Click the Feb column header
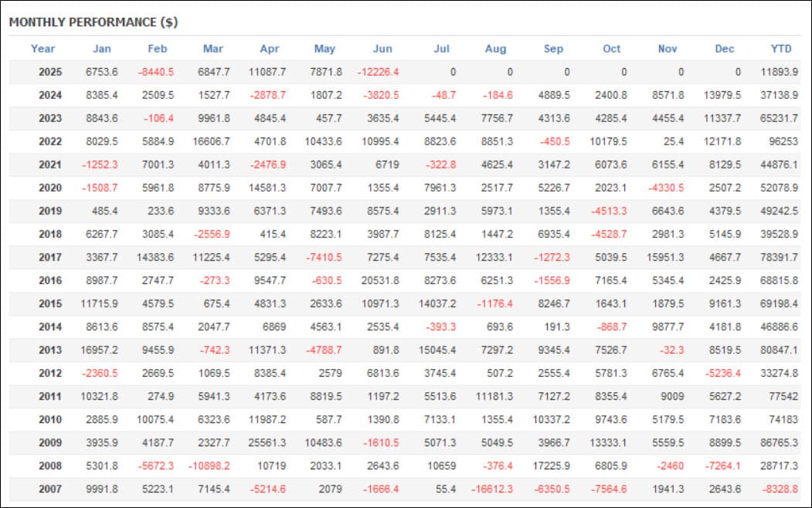Viewport: 812px width, 508px height. [x=158, y=49]
